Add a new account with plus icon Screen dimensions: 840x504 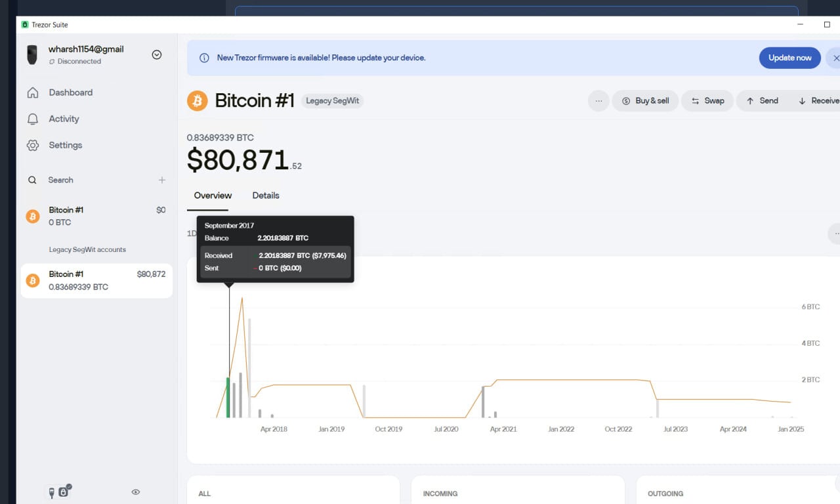tap(162, 180)
